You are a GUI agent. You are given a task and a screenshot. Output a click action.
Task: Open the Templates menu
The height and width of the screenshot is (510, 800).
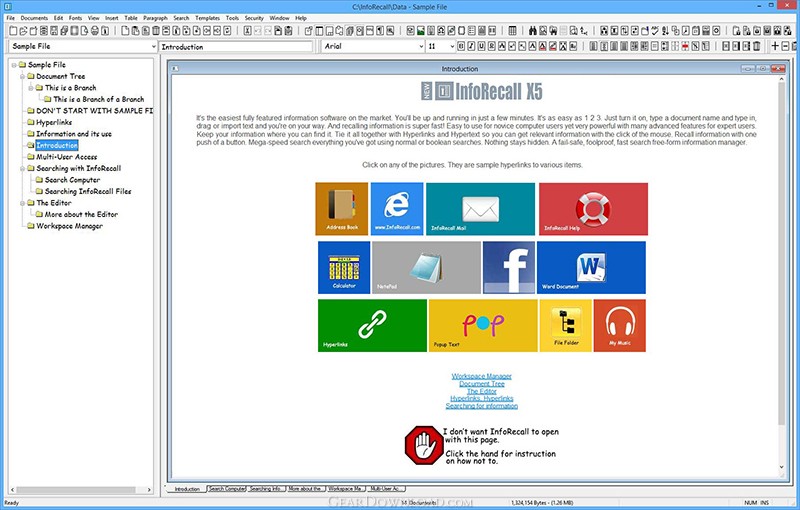[208, 18]
